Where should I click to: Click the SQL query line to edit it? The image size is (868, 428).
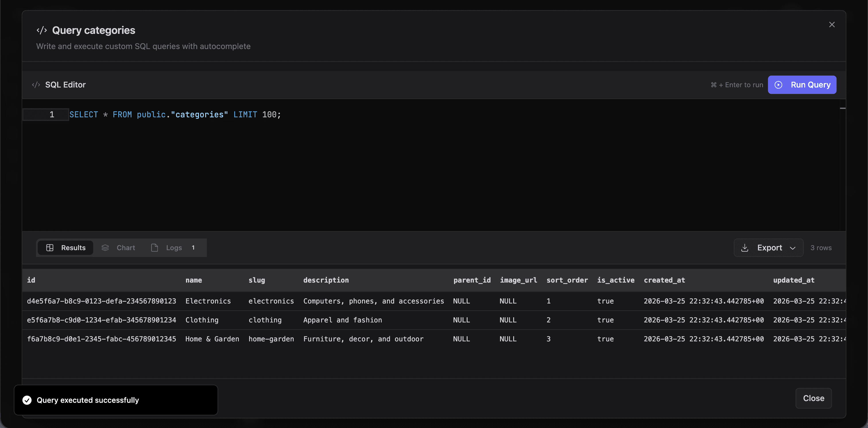(x=175, y=114)
